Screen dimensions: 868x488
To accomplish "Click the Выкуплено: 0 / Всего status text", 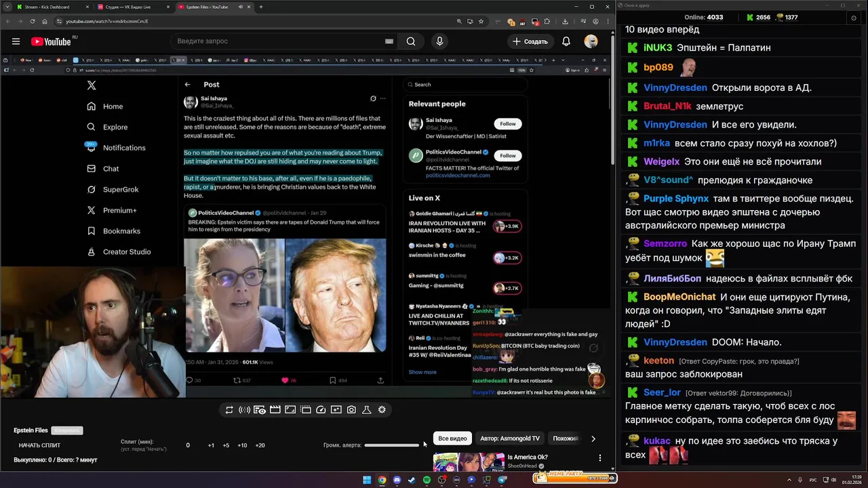I will (56, 460).
